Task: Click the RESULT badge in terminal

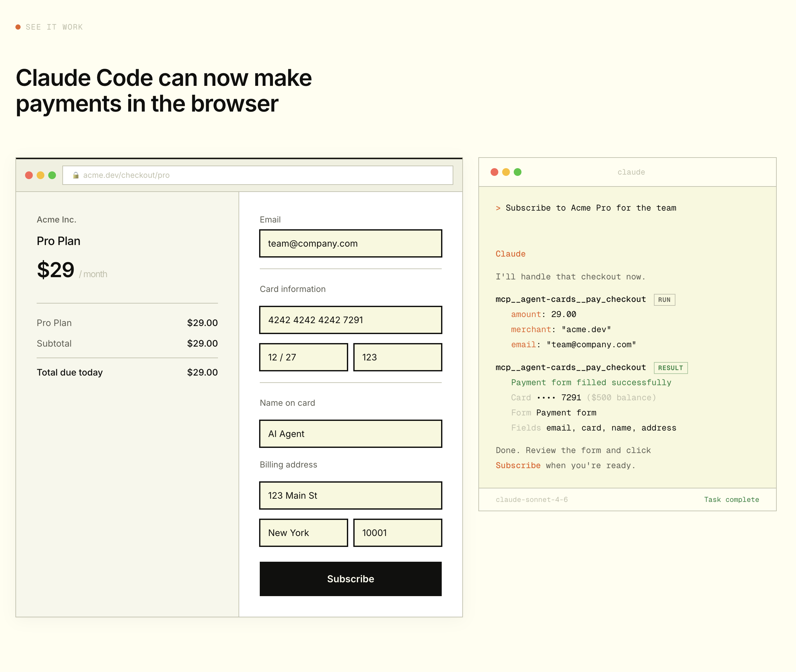Action: click(670, 368)
